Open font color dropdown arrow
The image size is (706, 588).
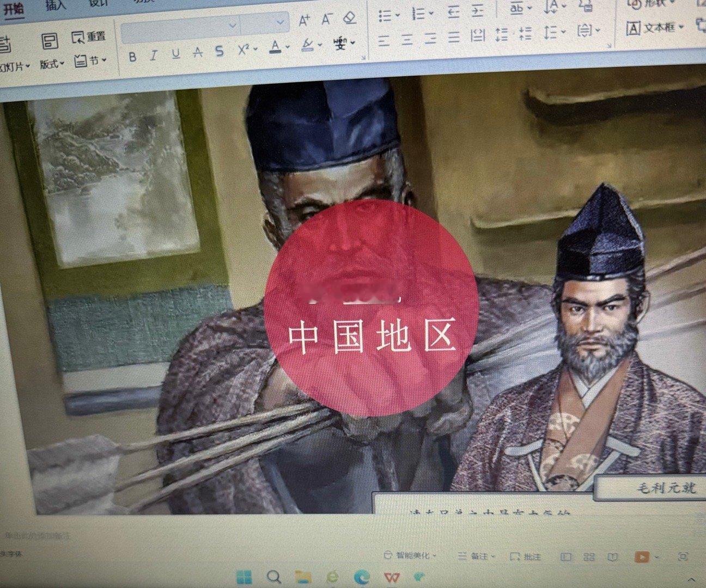pos(287,47)
